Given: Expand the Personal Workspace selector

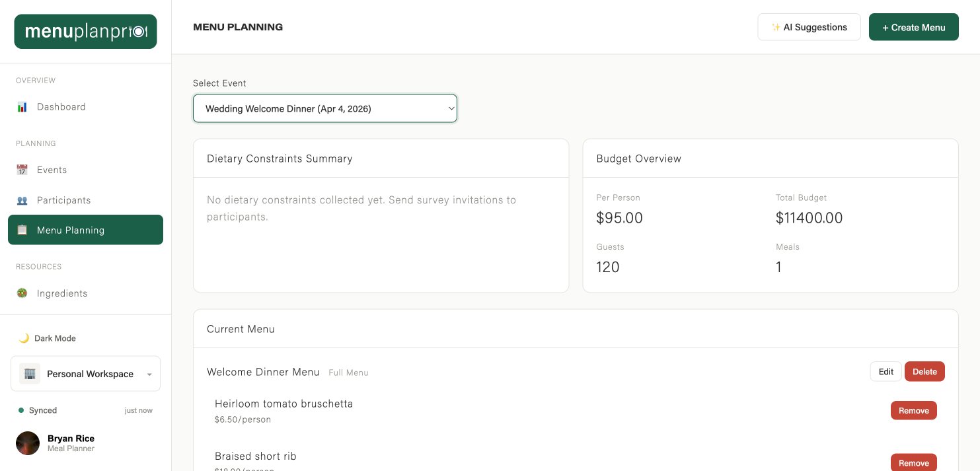Looking at the screenshot, I should 85,373.
